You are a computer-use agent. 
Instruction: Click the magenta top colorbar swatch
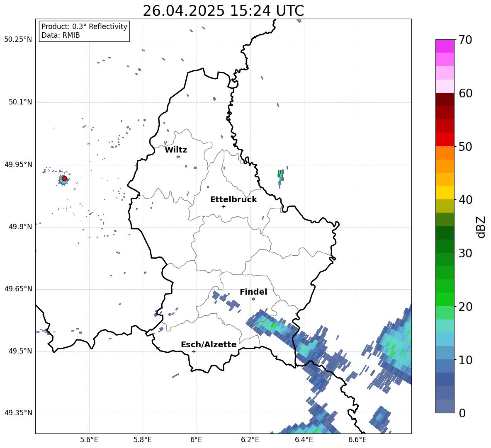click(x=445, y=46)
